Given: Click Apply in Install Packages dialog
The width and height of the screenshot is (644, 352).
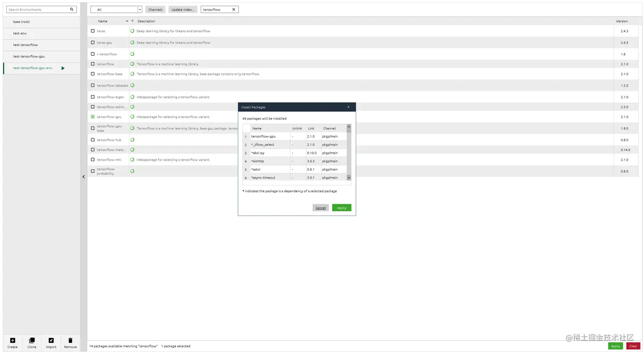Looking at the screenshot, I should click(x=342, y=208).
